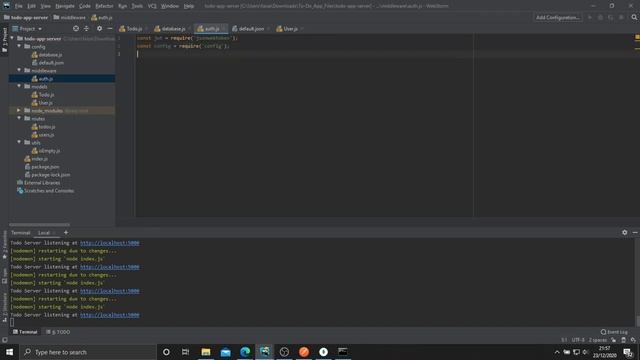Open index.js in the project tree

coord(40,158)
